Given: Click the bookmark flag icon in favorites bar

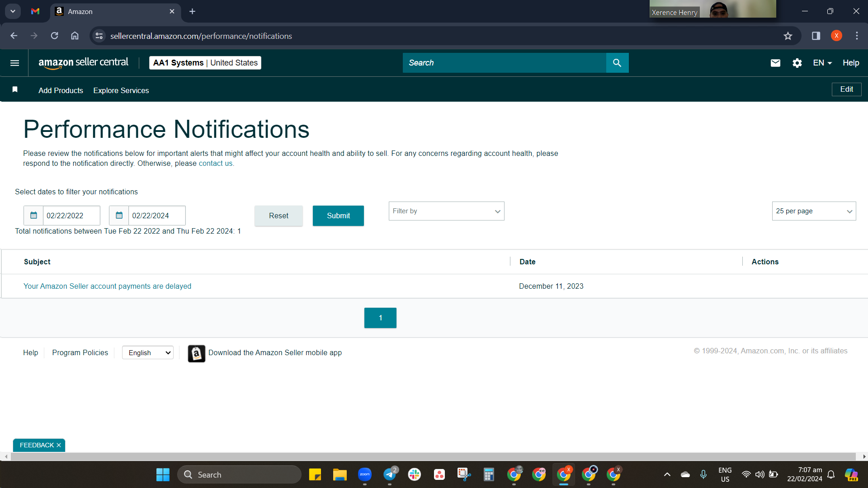Looking at the screenshot, I should point(15,89).
